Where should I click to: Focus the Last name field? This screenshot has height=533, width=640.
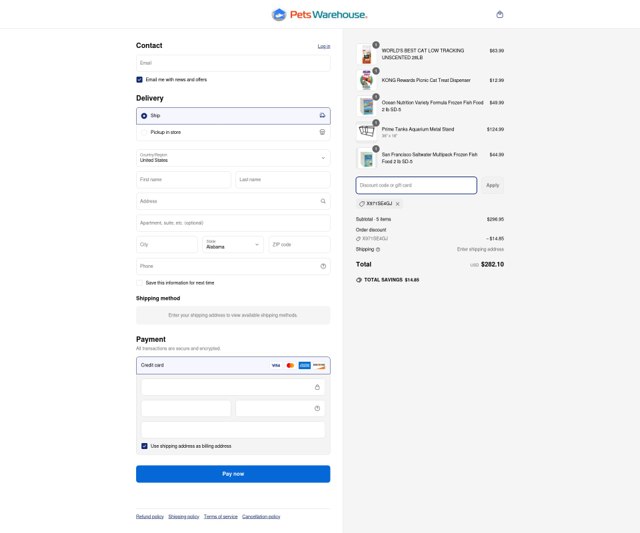tap(283, 180)
